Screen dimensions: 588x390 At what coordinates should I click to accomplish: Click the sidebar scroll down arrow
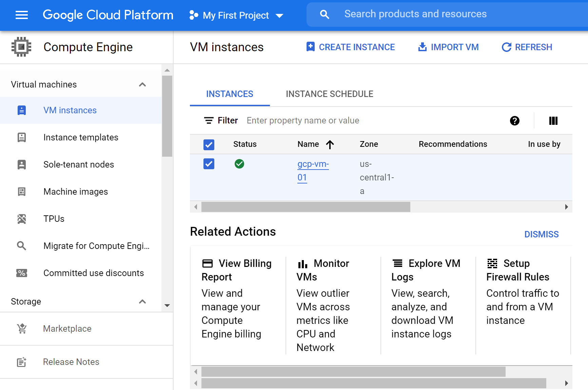click(167, 306)
